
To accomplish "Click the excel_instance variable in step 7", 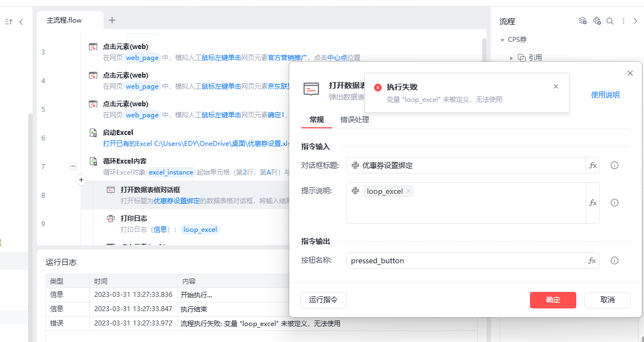I will click(171, 172).
